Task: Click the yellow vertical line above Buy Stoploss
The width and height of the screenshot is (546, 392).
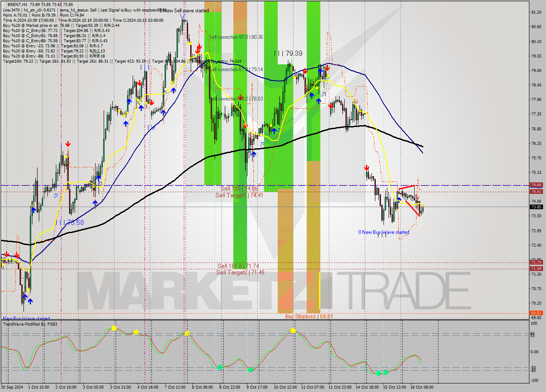Action: pos(319,290)
